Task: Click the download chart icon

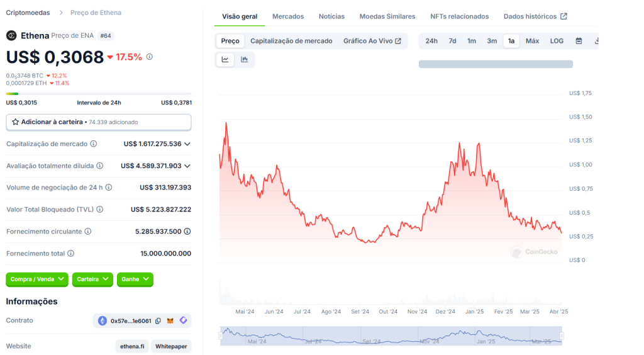Action: [x=596, y=41]
